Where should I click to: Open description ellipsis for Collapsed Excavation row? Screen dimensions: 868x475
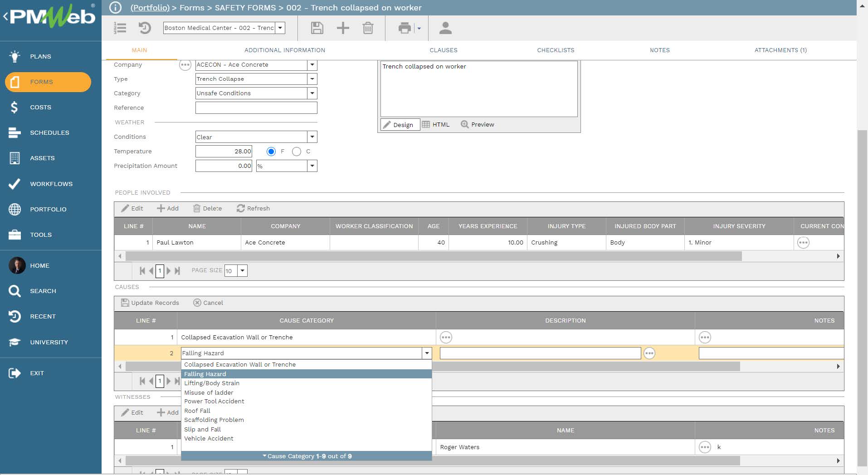pos(446,337)
